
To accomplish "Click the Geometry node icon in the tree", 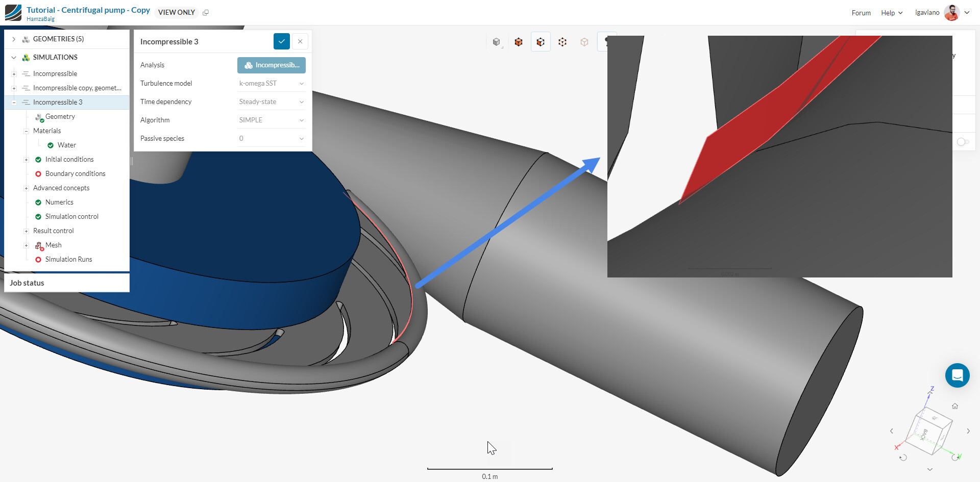I will coord(39,118).
